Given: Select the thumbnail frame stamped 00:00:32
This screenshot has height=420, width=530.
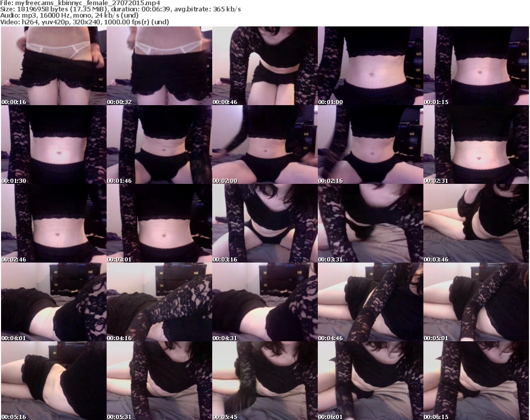Looking at the screenshot, I should [159, 66].
